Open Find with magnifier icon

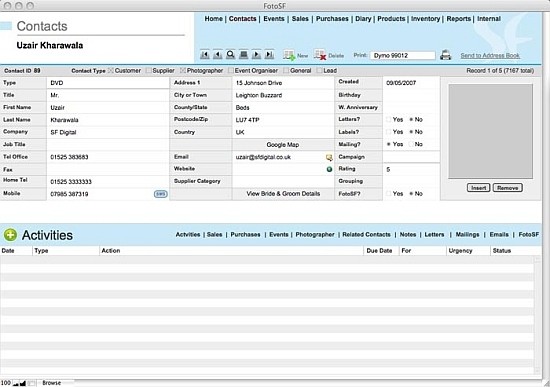pos(230,55)
